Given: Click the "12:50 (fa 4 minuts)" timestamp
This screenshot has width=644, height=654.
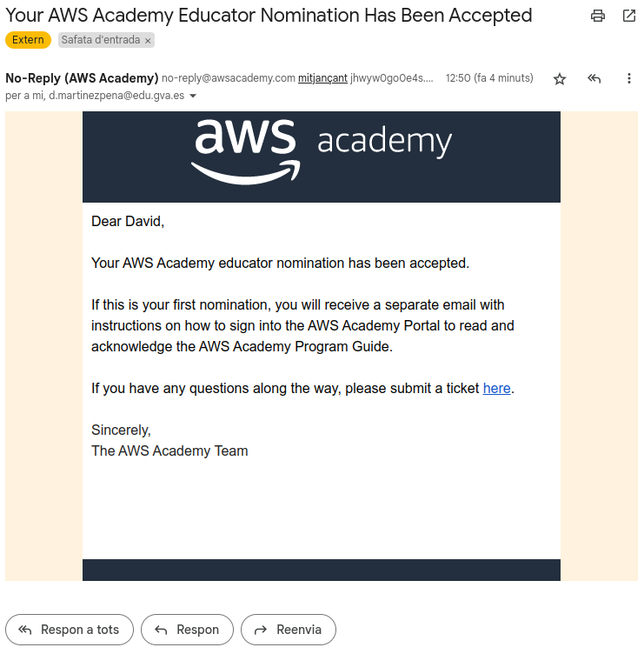Looking at the screenshot, I should [489, 78].
